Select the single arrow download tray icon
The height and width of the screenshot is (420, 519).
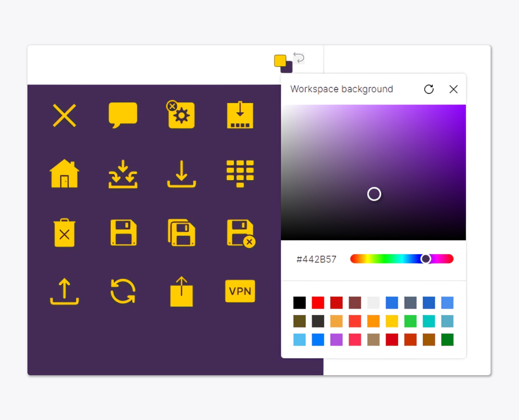[x=182, y=174]
